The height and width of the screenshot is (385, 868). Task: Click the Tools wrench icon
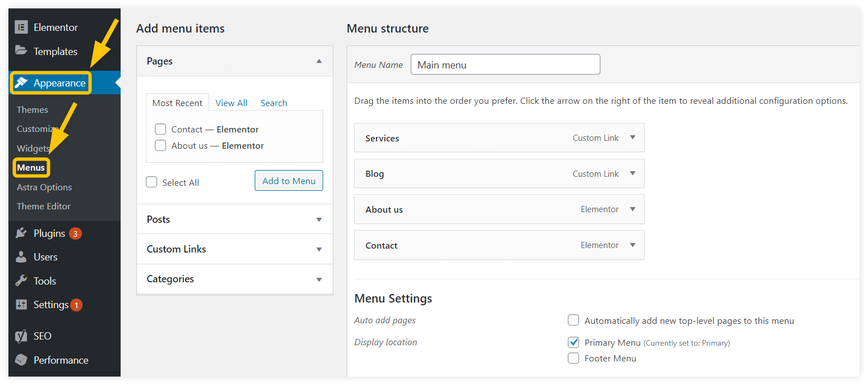[21, 281]
